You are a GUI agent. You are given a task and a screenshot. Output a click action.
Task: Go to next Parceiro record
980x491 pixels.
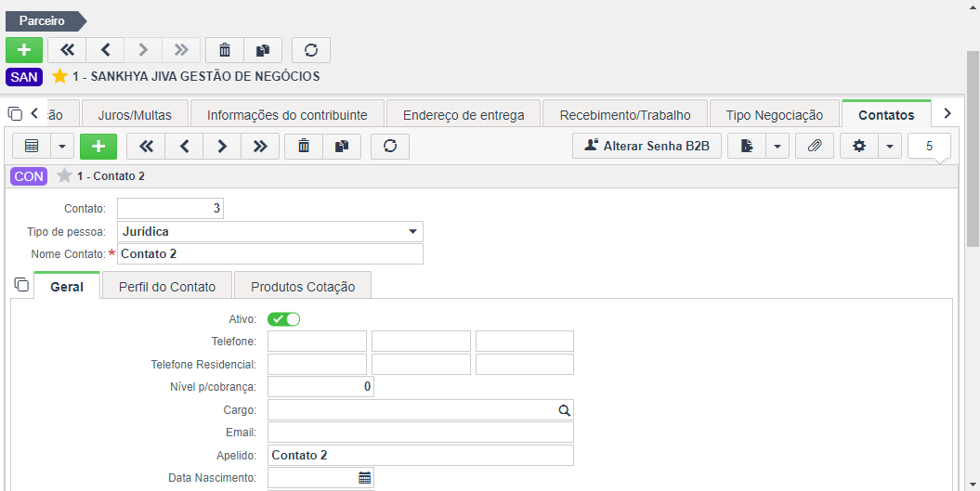click(x=143, y=50)
